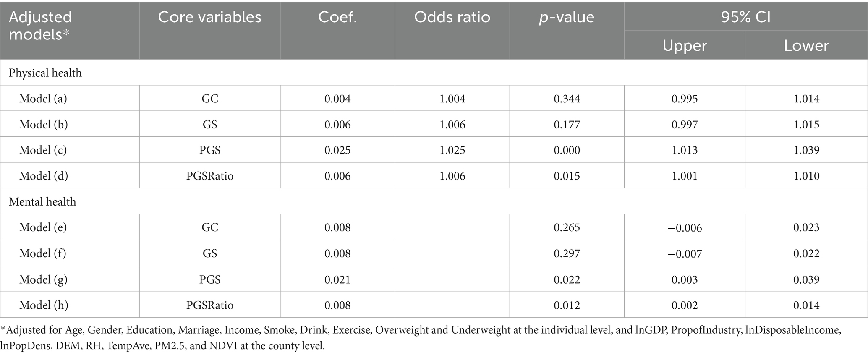868x355 pixels.
Task: Click the p-value 0.297 cell
Action: point(567,253)
